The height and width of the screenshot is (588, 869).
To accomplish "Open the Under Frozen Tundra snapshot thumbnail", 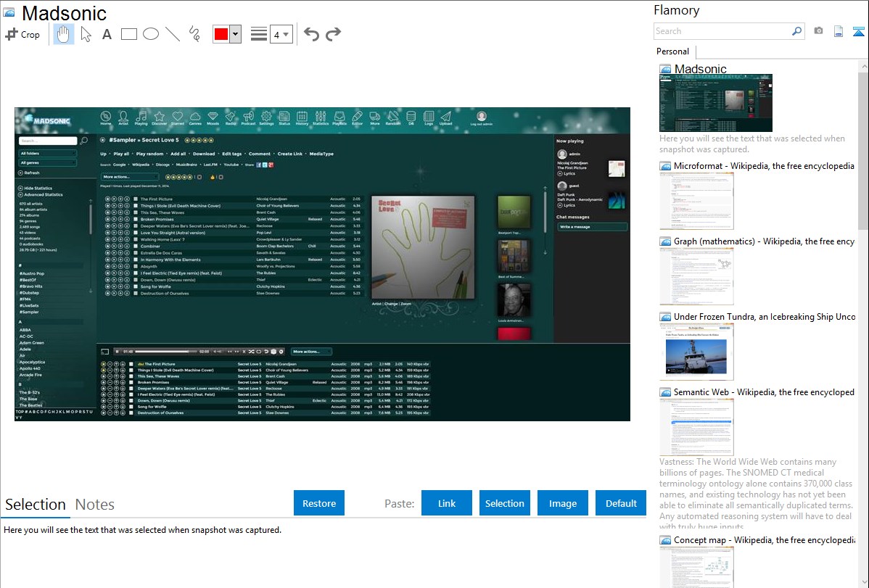I will (x=696, y=352).
